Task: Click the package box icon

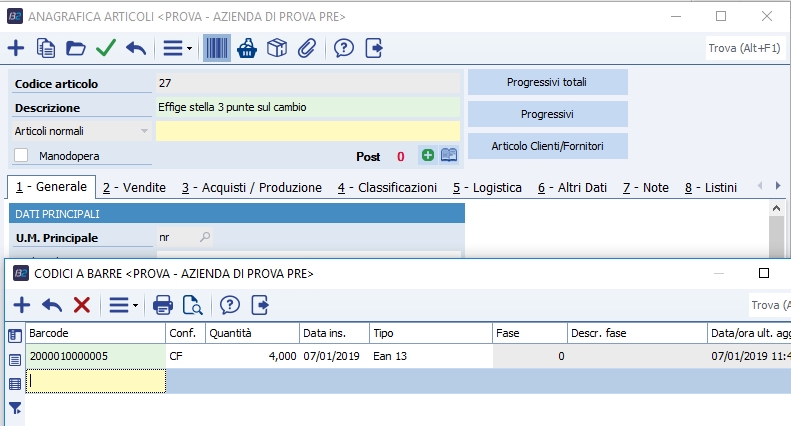Action: point(277,48)
